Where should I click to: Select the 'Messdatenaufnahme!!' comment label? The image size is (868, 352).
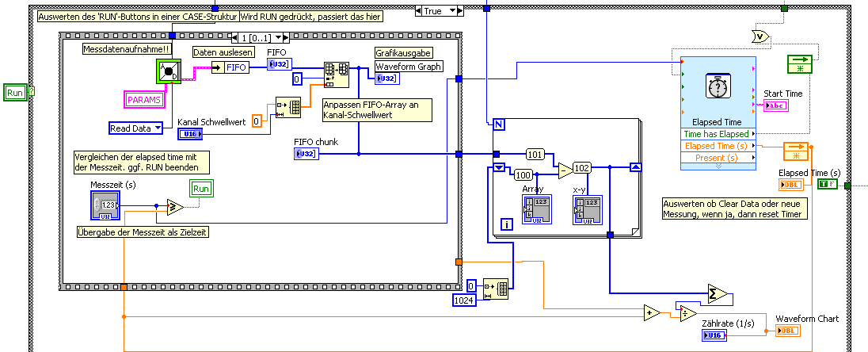127,49
